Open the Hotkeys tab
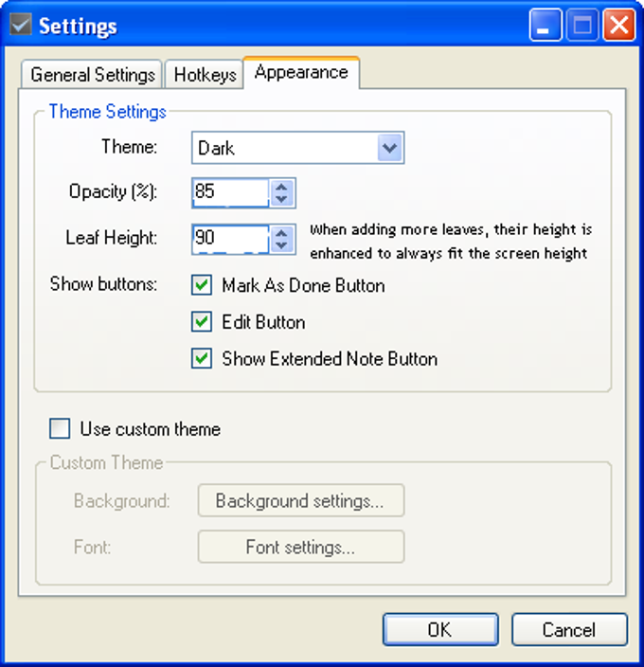The height and width of the screenshot is (667, 644). tap(205, 75)
